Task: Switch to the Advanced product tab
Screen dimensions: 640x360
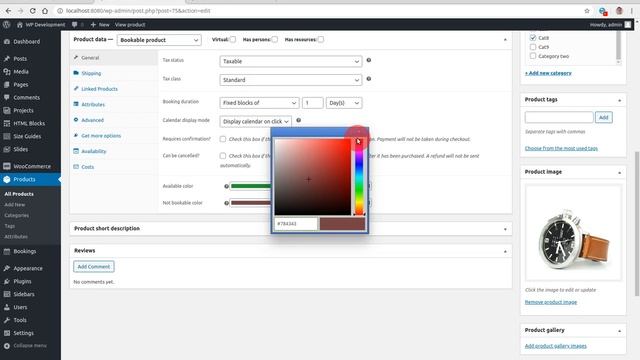Action: [114, 120]
